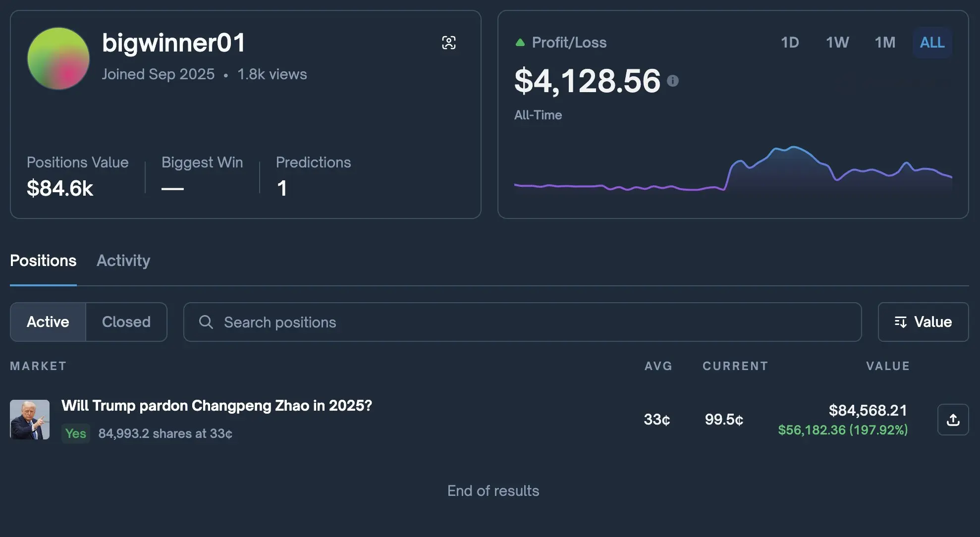This screenshot has width=980, height=537.
Task: Show Closed positions
Action: point(126,322)
